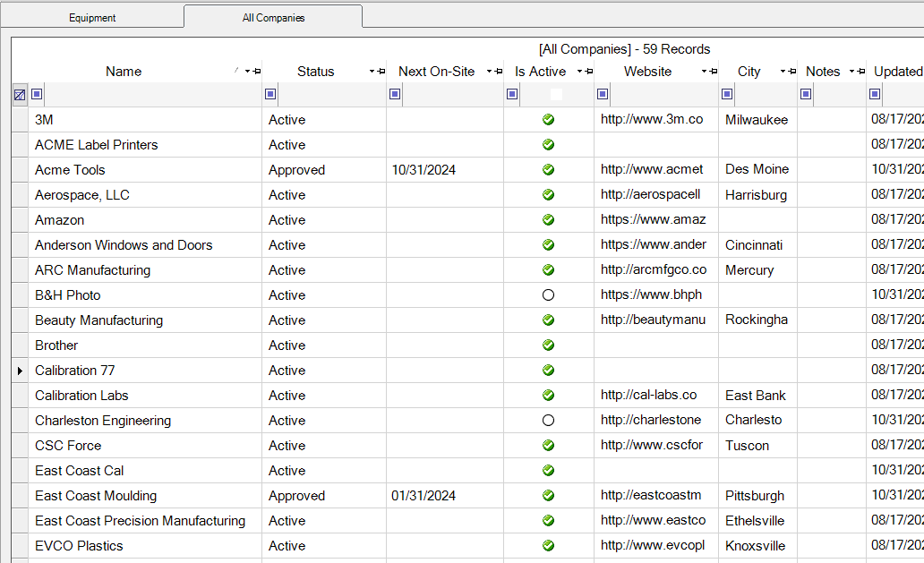Switch to the Equipment tab

pyautogui.click(x=92, y=18)
